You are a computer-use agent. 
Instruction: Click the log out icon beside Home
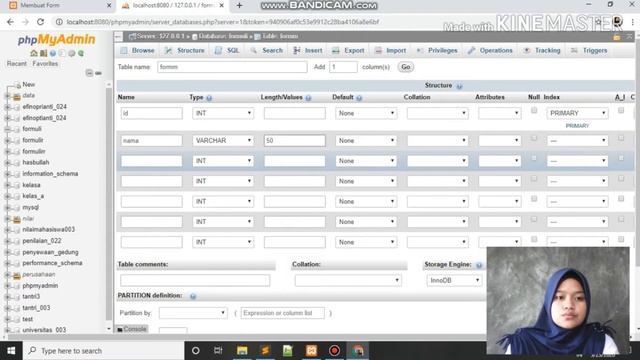pos(43,53)
